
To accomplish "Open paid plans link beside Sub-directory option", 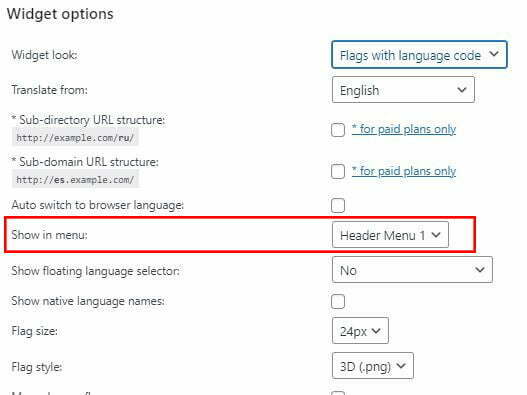I will coord(404,129).
